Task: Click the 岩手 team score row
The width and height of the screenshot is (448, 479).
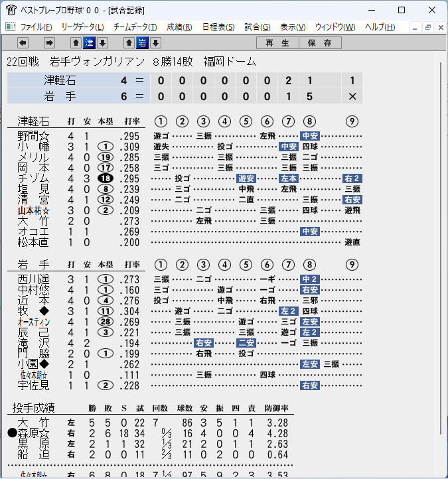Action: [x=185, y=97]
